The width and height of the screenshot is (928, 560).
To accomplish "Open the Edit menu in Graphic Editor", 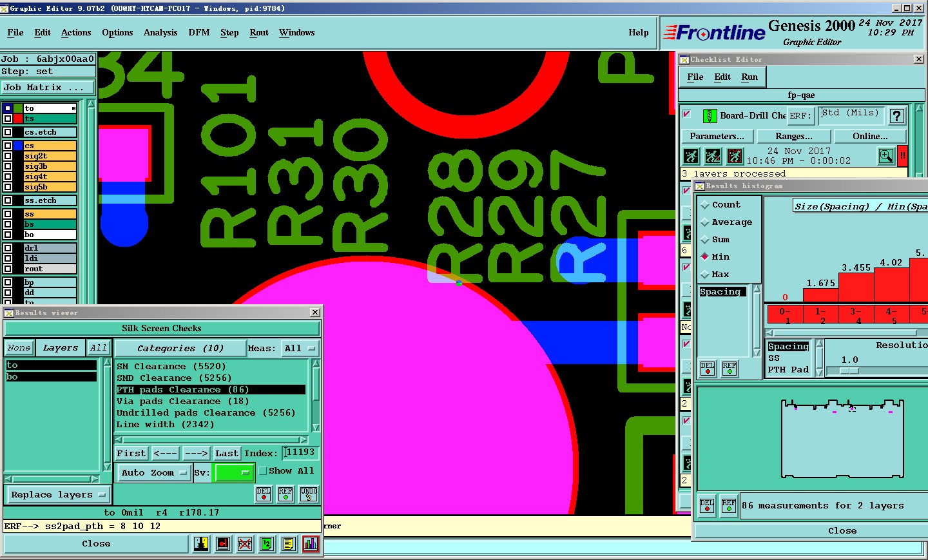I will [x=43, y=33].
